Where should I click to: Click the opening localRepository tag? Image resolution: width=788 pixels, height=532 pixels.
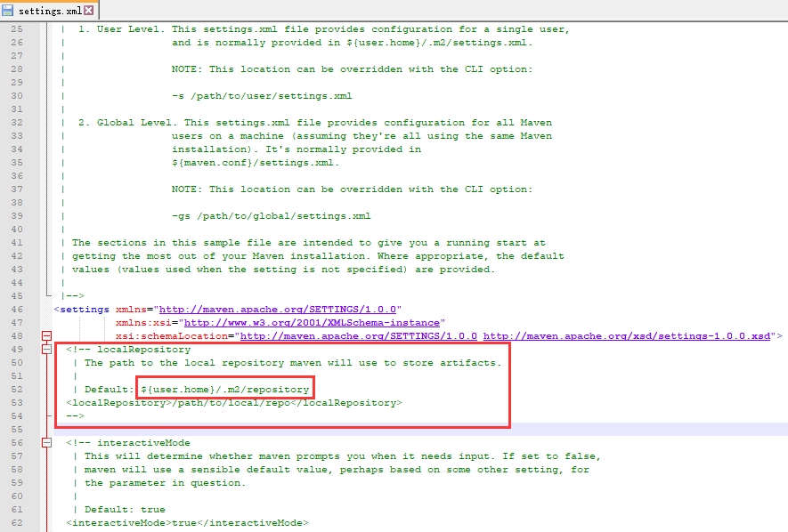click(118, 402)
